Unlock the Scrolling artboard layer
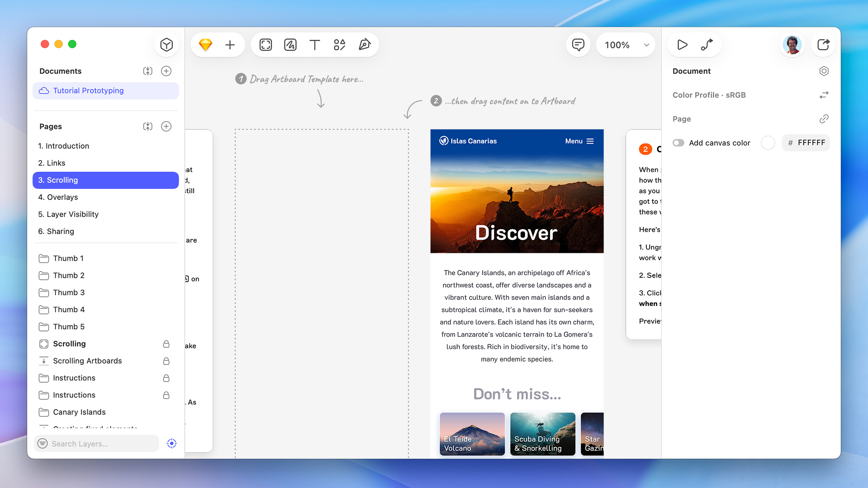The height and width of the screenshot is (488, 868). pyautogui.click(x=166, y=344)
